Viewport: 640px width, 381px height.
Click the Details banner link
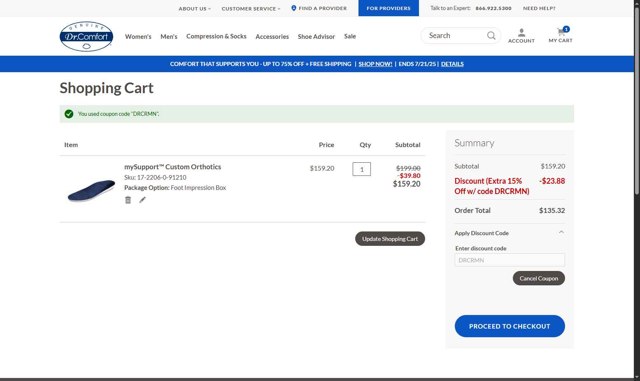click(x=452, y=64)
